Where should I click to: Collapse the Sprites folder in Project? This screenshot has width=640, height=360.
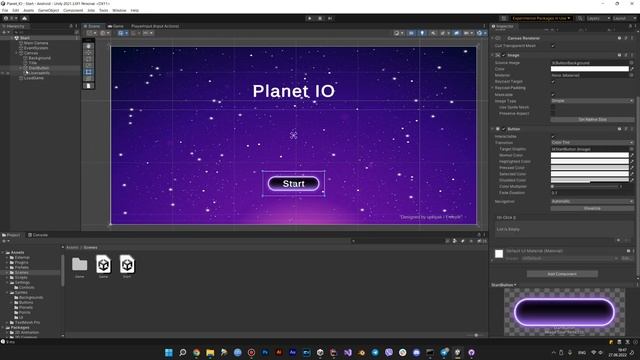pos(8,293)
